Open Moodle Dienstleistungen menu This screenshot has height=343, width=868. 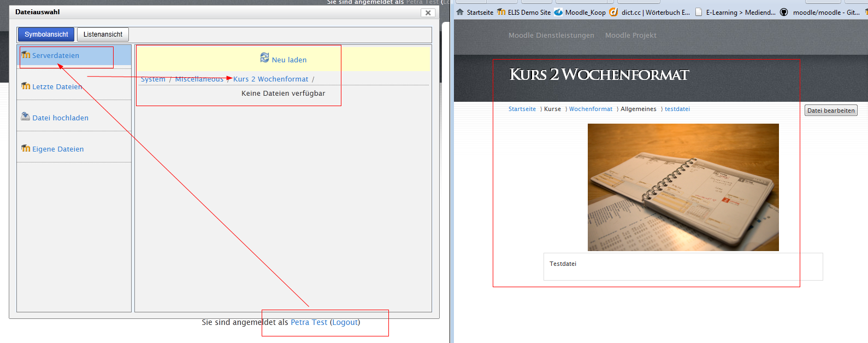(551, 36)
